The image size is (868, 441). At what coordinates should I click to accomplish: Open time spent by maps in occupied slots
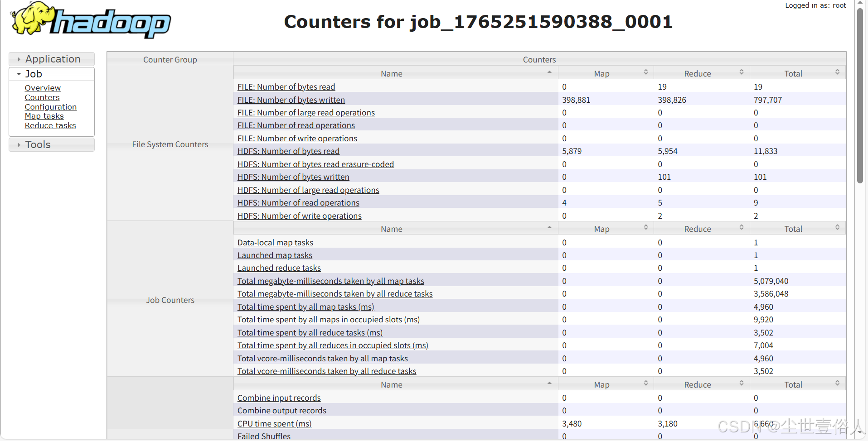tap(329, 320)
